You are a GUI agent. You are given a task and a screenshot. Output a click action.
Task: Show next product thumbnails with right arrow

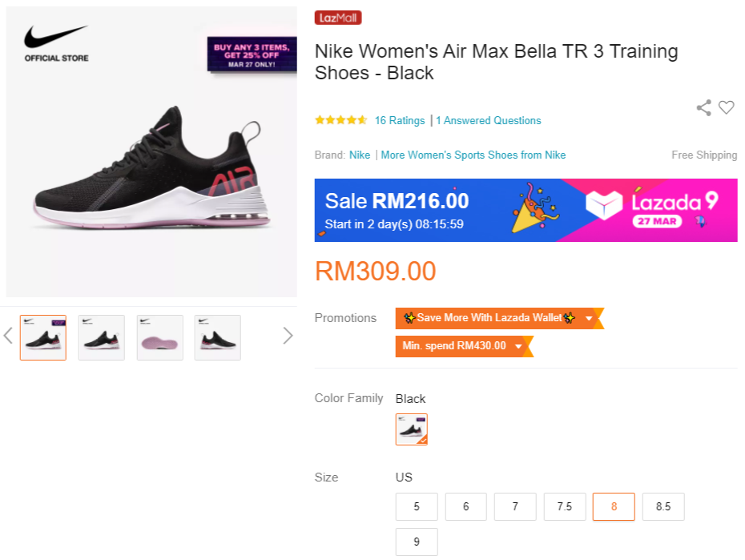tap(288, 336)
